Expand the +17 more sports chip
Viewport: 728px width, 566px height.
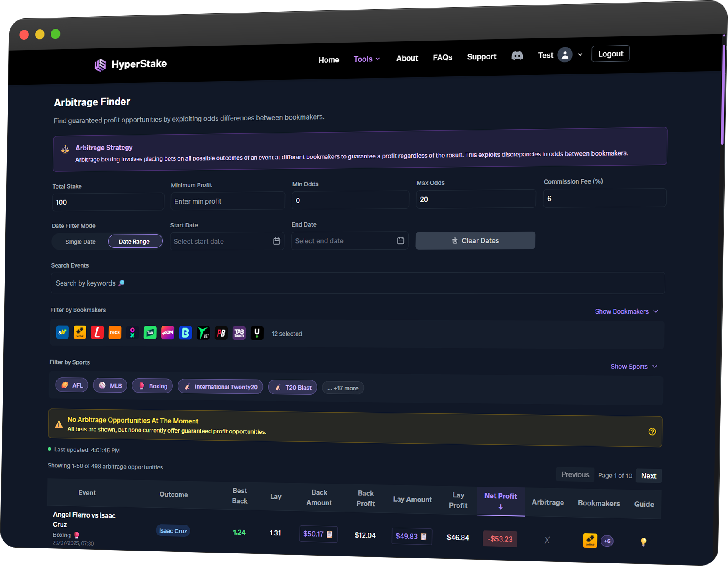[343, 388]
